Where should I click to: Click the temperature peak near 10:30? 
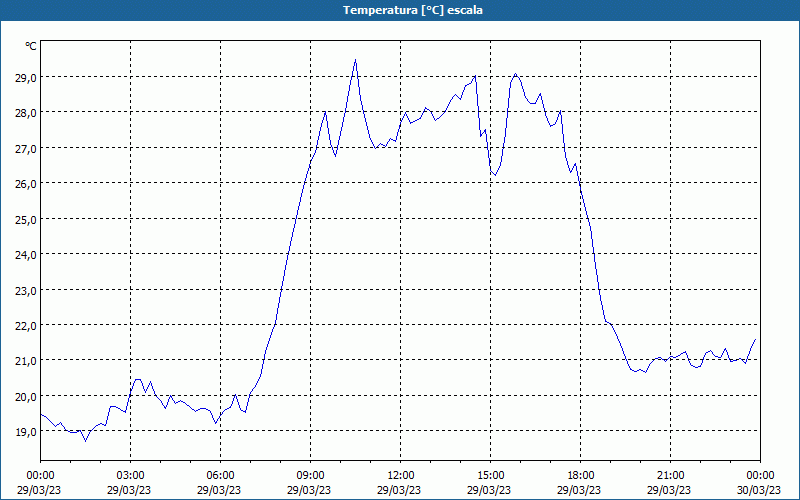point(356,60)
